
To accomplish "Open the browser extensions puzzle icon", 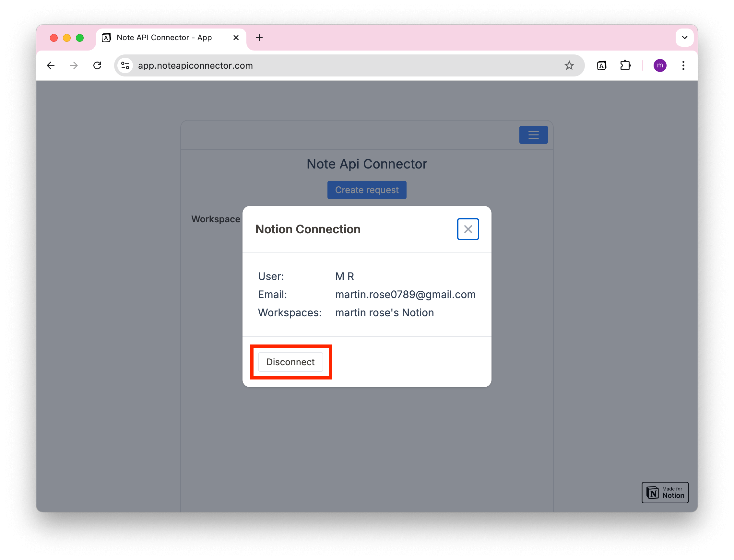I will click(x=625, y=65).
